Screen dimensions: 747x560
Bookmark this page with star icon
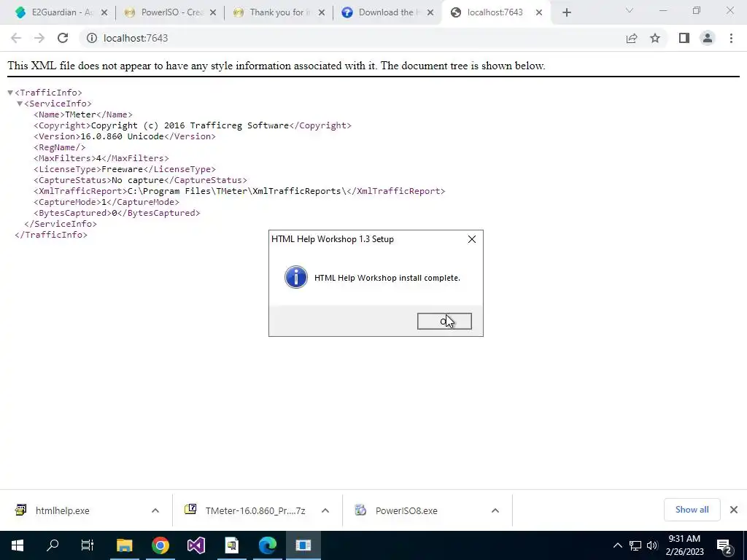(655, 38)
